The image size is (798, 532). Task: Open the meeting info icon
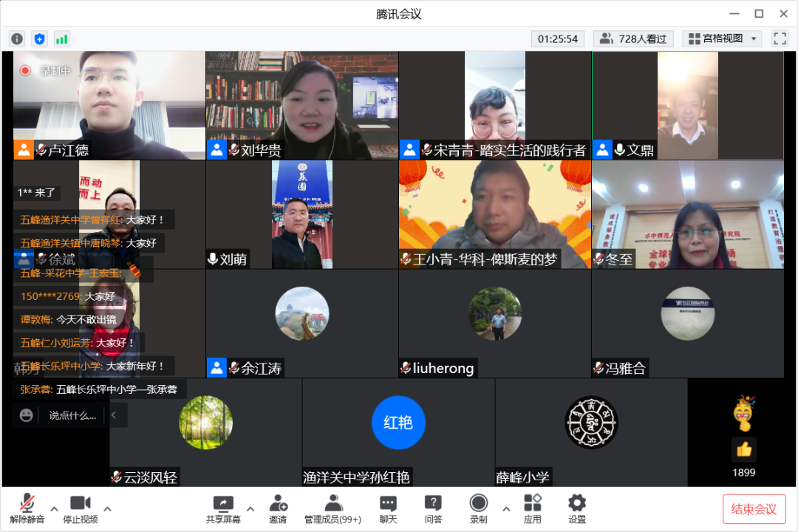[x=17, y=39]
